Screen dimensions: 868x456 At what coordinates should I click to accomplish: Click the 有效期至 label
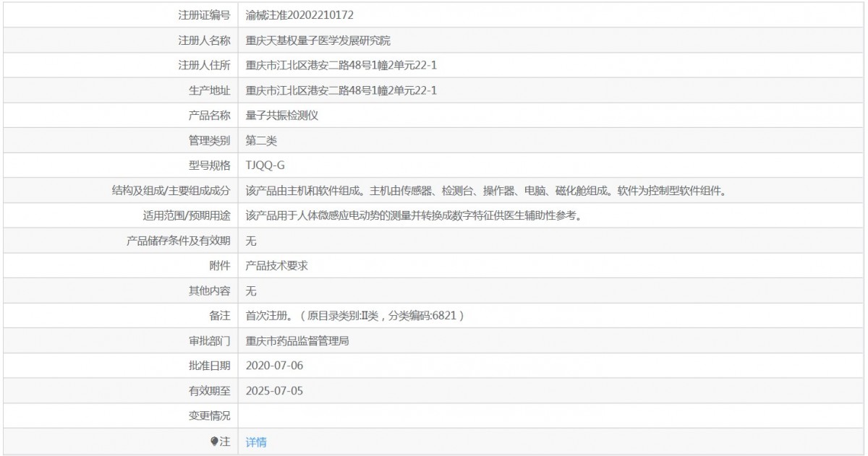tap(210, 391)
